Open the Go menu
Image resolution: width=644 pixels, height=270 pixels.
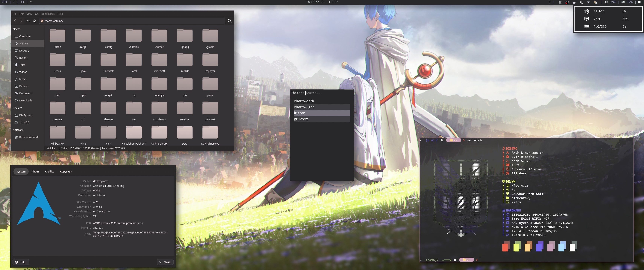coord(37,14)
